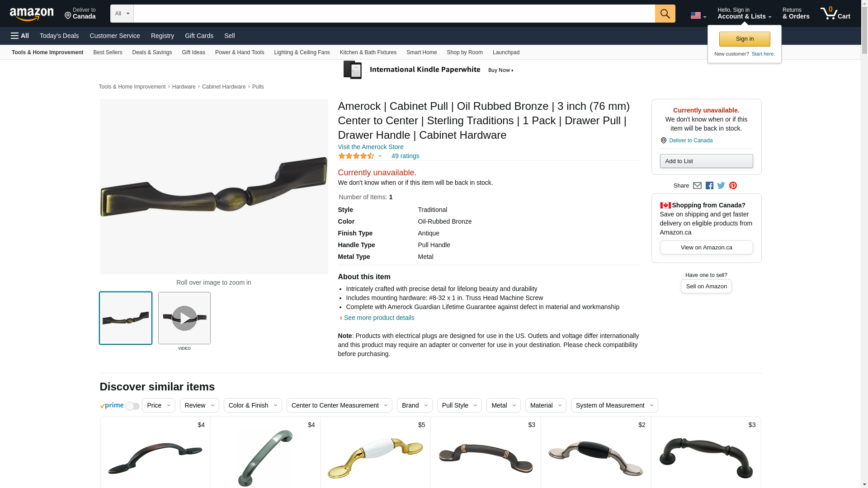Click the Amazon logo

click(x=32, y=14)
